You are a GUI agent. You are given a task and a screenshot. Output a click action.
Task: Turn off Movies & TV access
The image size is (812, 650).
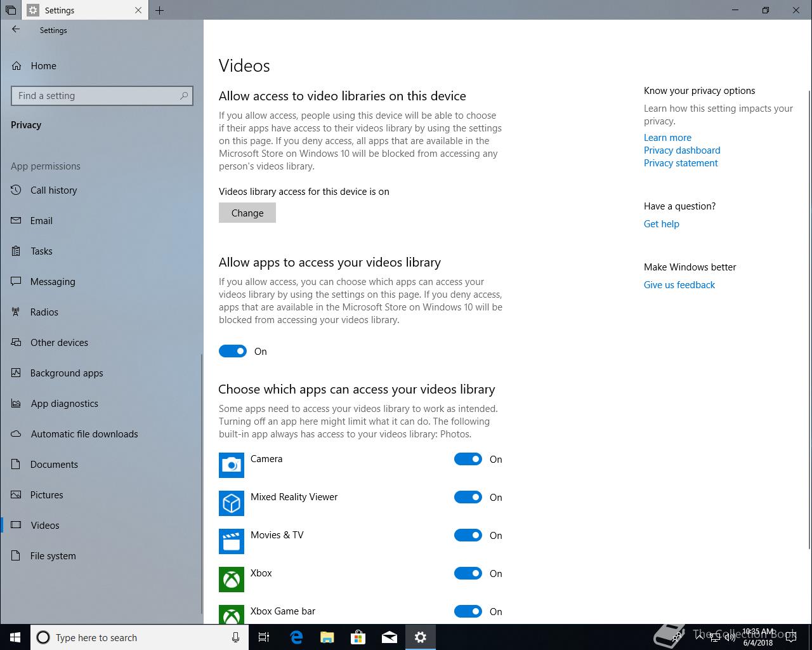coord(468,535)
